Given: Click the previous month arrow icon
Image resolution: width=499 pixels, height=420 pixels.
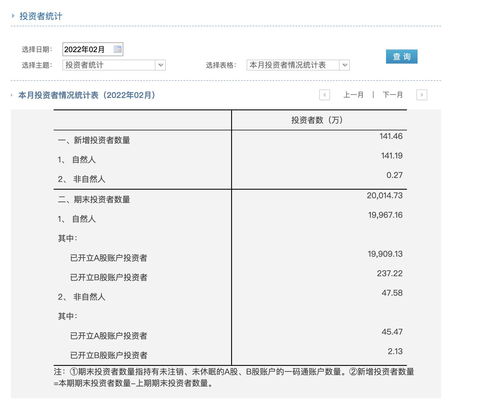Looking at the screenshot, I should coord(324,95).
